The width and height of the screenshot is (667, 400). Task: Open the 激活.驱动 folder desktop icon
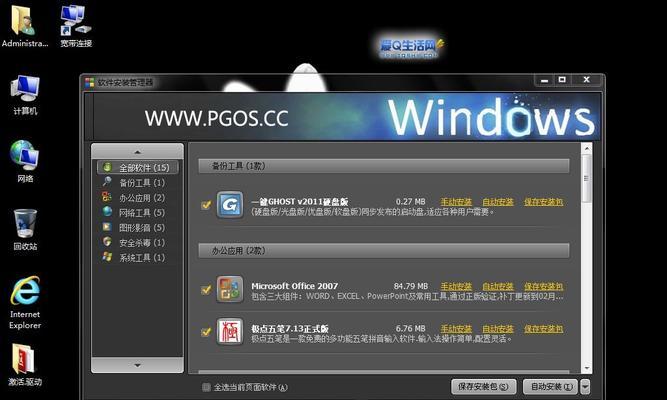(24, 359)
